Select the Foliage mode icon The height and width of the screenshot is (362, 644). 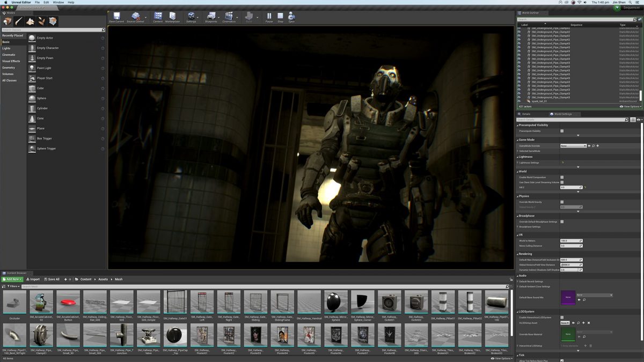(41, 21)
